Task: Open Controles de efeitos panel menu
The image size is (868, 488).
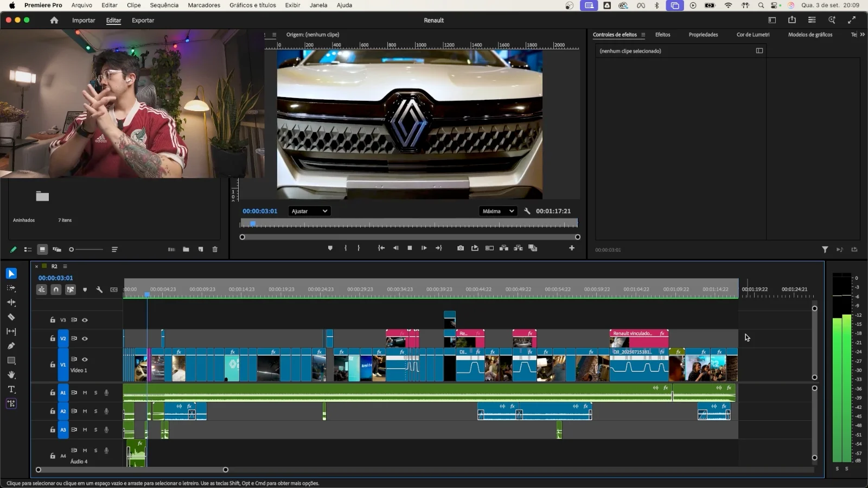Action: tap(643, 35)
